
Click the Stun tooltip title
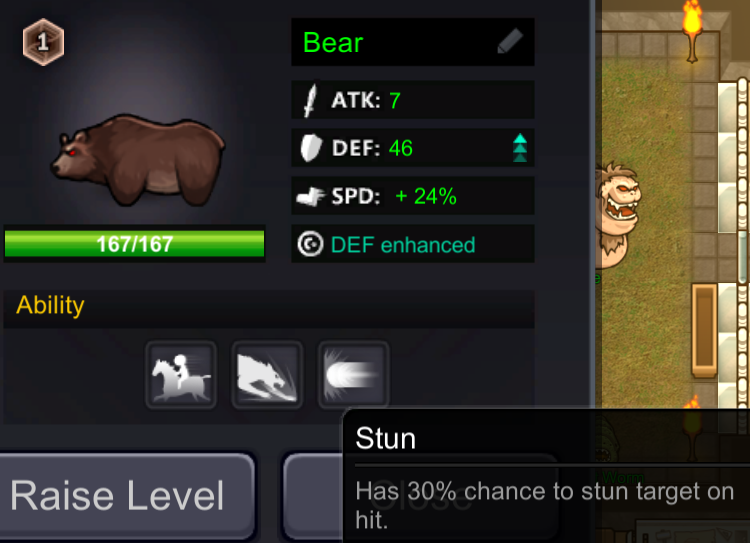386,438
